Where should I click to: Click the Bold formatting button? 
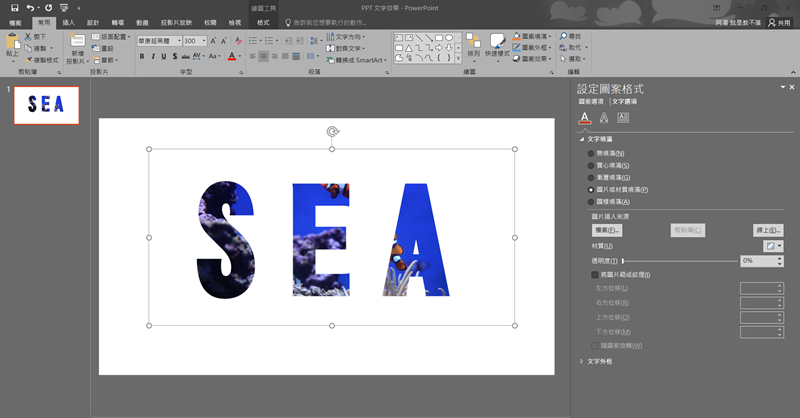pos(141,57)
